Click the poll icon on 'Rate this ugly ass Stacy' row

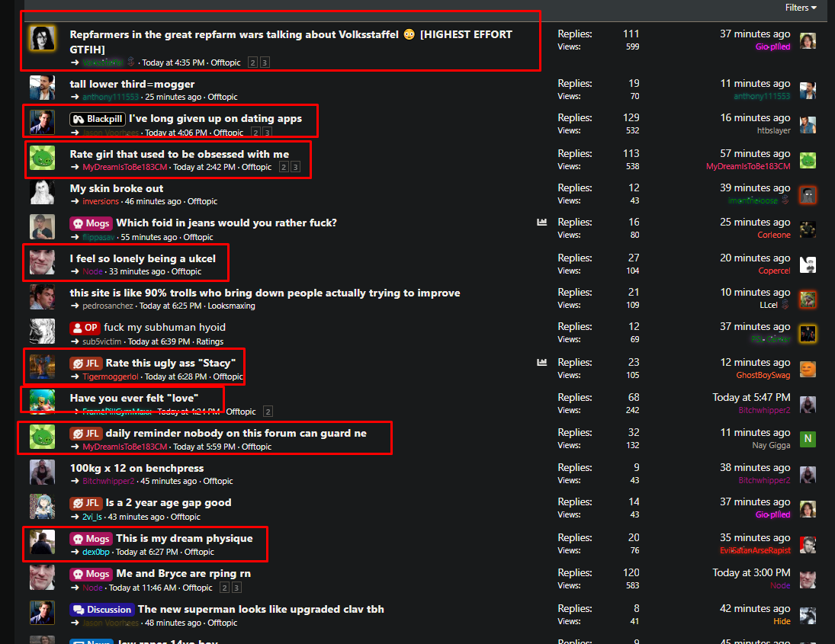pyautogui.click(x=541, y=363)
